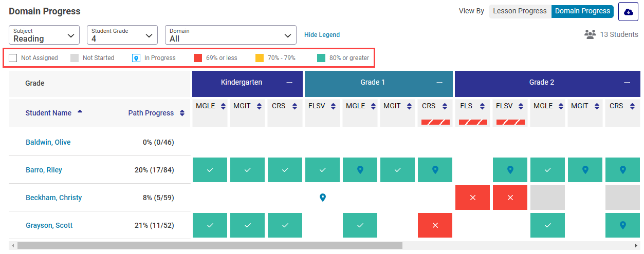Click the red 69% or less swatch
The image size is (644, 254).
tap(198, 58)
